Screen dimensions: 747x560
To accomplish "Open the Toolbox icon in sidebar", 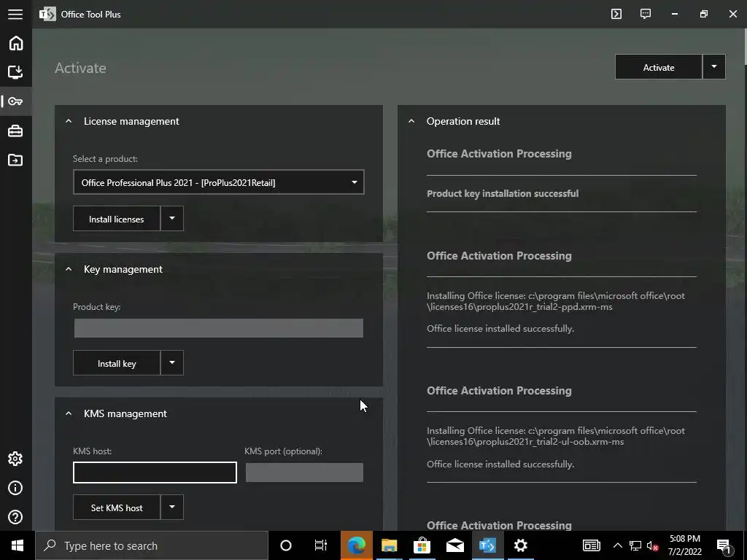I will (16, 131).
